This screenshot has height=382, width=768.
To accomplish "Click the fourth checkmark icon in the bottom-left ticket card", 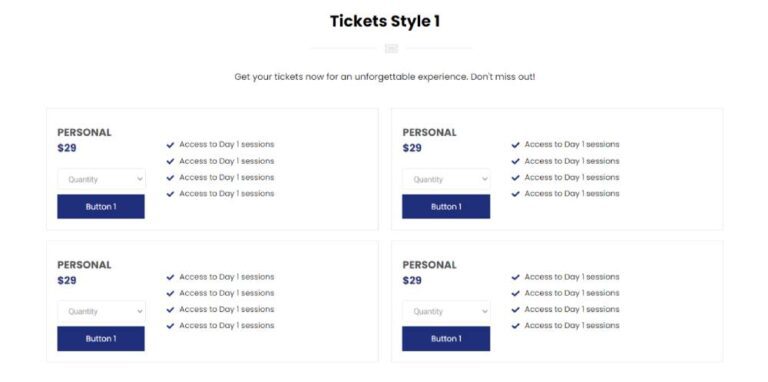I will coord(170,326).
